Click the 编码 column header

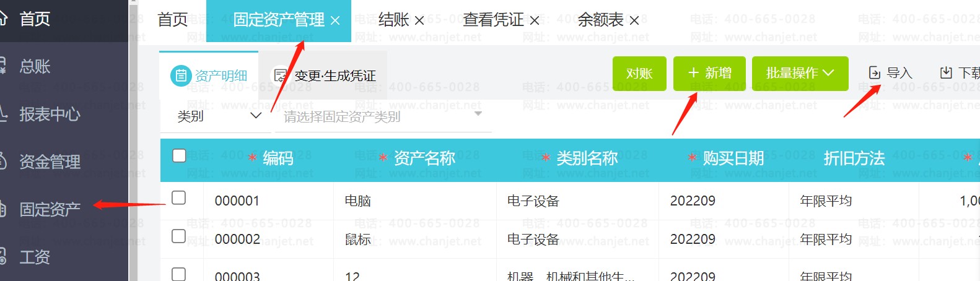pos(278,158)
